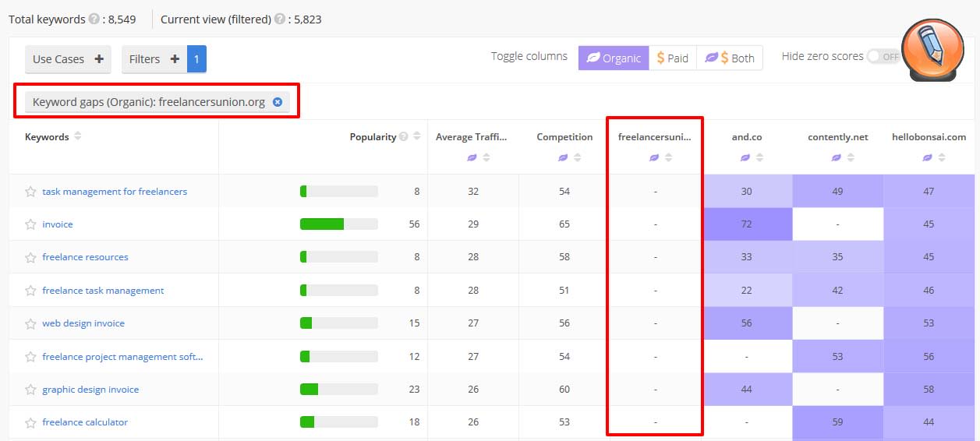The image size is (980, 441).
Task: Sort by Popularity column arrows
Action: tap(417, 136)
